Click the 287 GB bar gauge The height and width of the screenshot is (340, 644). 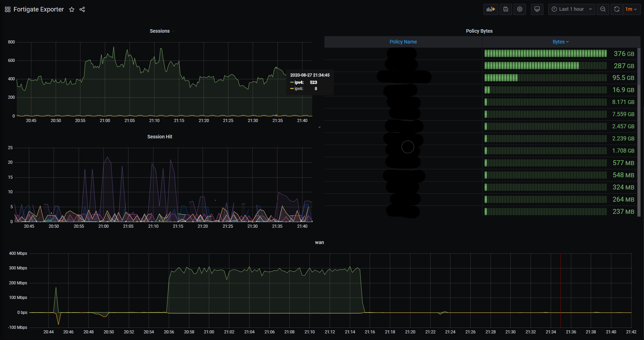pyautogui.click(x=545, y=66)
